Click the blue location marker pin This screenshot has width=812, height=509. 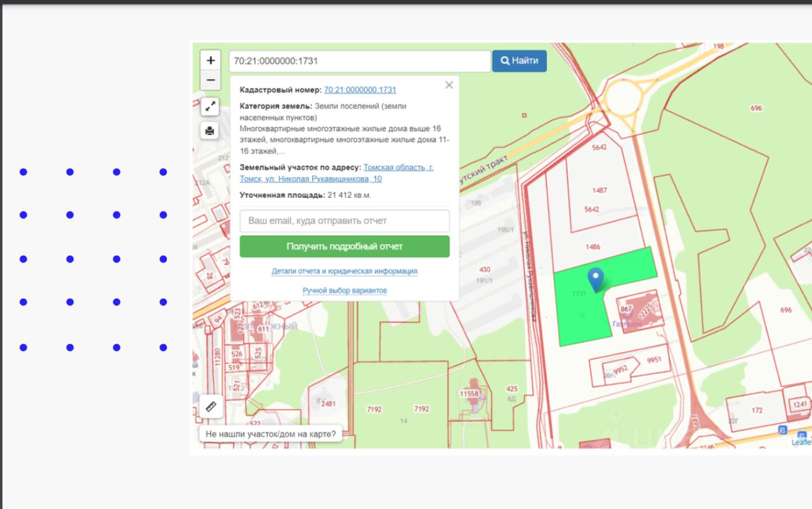tap(595, 279)
